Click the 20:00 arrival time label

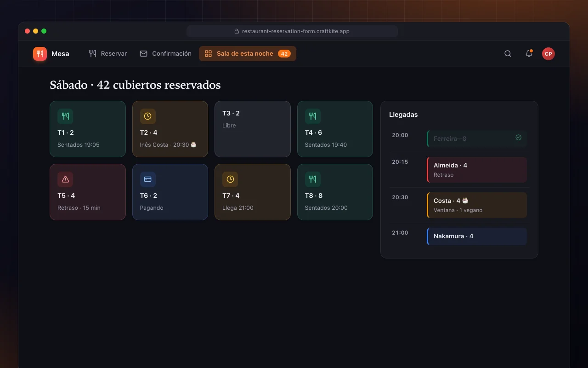coord(400,135)
